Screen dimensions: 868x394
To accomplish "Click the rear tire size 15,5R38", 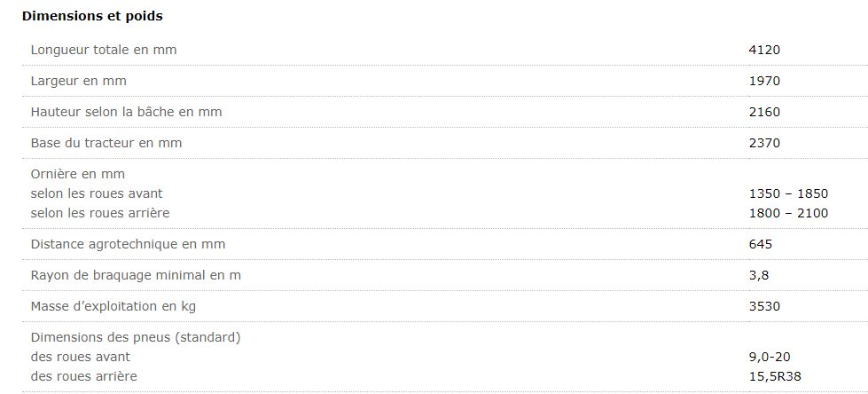I will (774, 376).
